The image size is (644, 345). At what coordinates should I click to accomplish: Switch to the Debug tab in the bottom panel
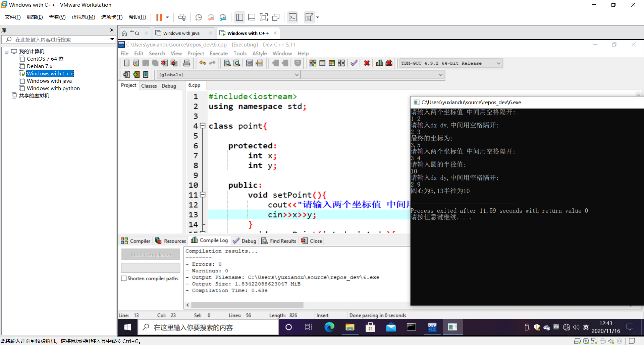(245, 241)
